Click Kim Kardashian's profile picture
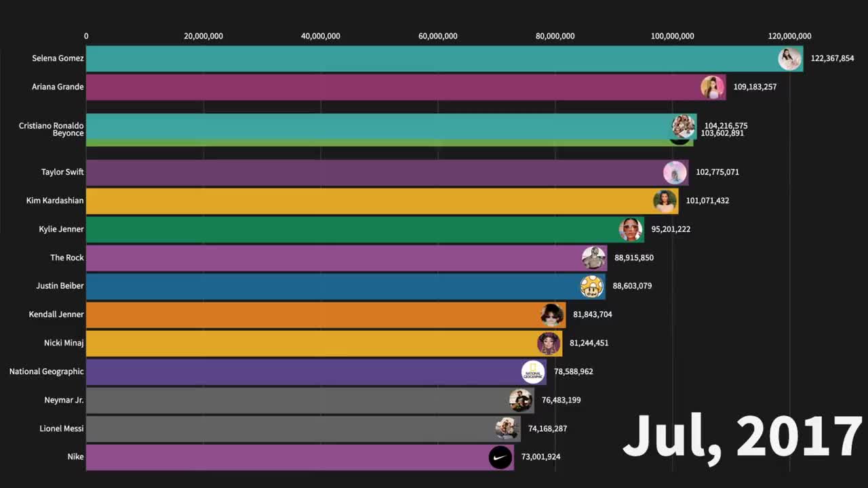The image size is (868, 488). click(x=665, y=201)
